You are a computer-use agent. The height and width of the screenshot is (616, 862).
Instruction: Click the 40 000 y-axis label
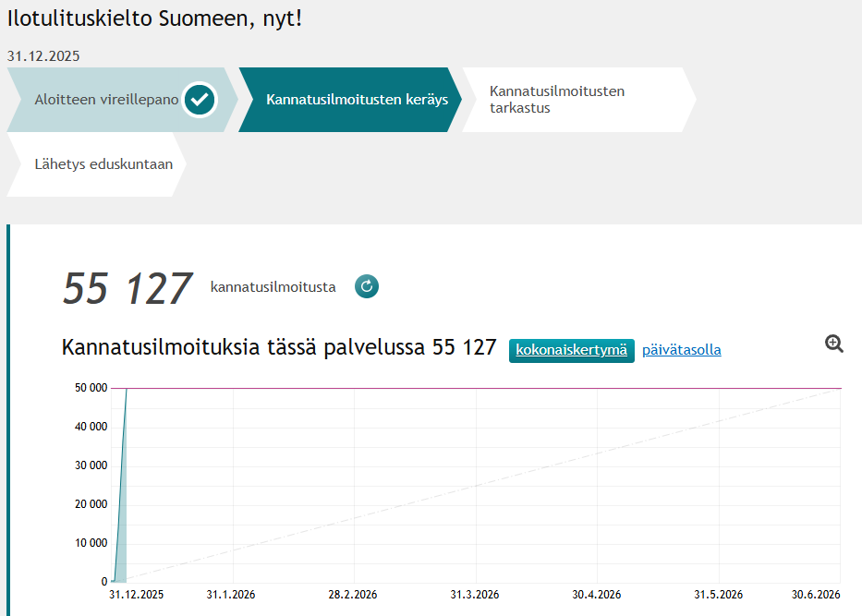click(91, 427)
